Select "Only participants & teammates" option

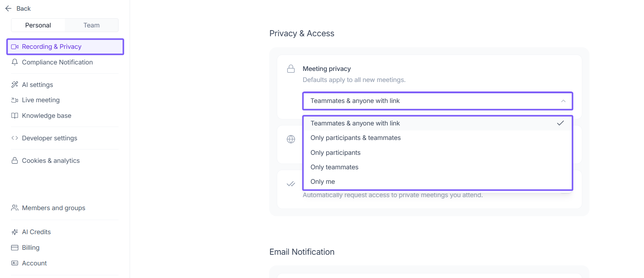pos(355,138)
